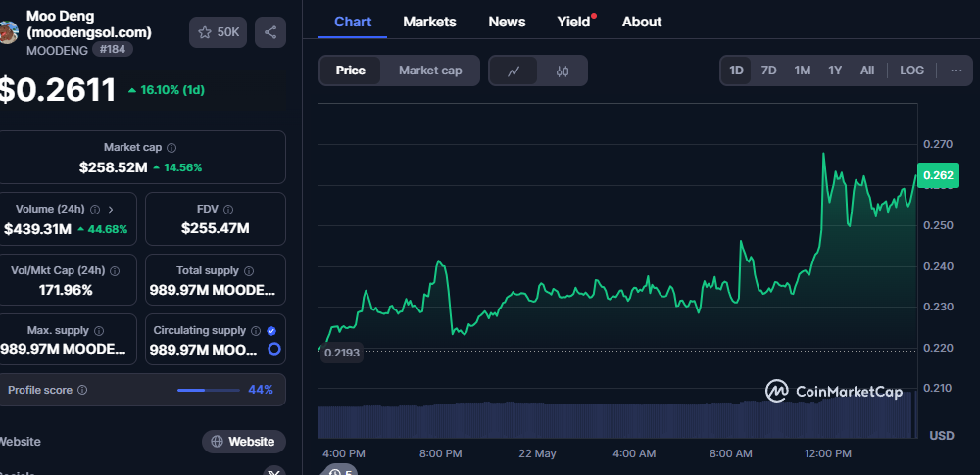Click the Circulating supply info icon

pos(256,331)
